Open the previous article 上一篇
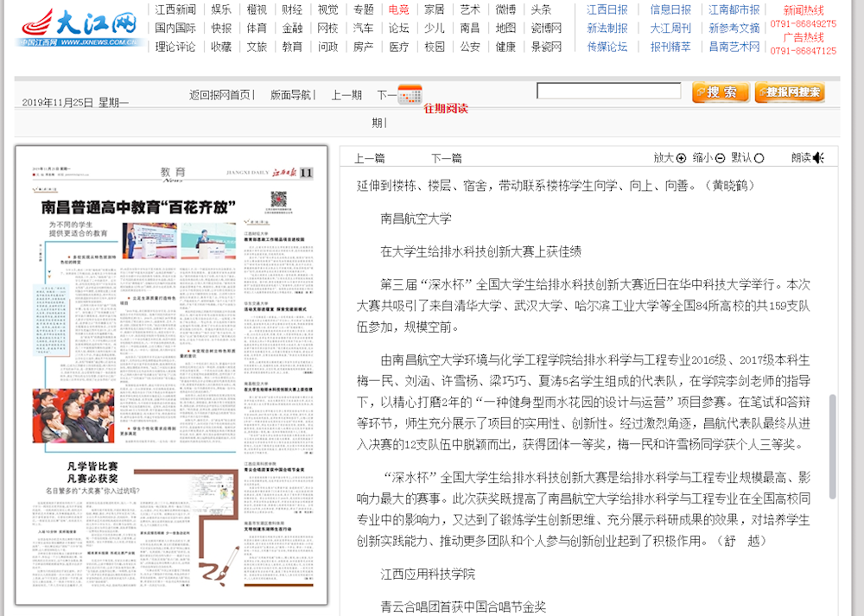The width and height of the screenshot is (864, 616). tap(370, 158)
